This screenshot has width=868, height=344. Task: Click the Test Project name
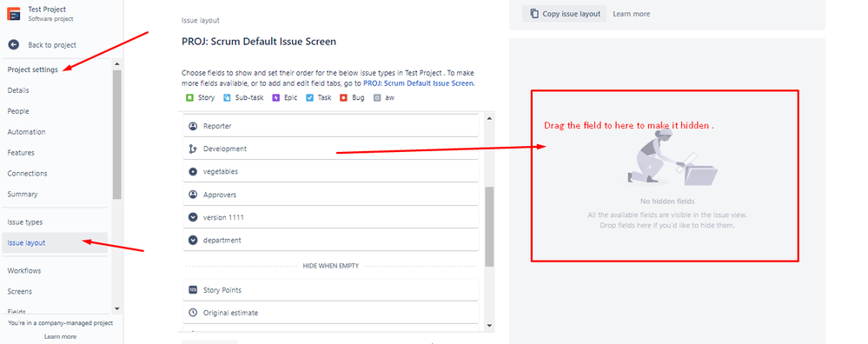pyautogui.click(x=47, y=10)
